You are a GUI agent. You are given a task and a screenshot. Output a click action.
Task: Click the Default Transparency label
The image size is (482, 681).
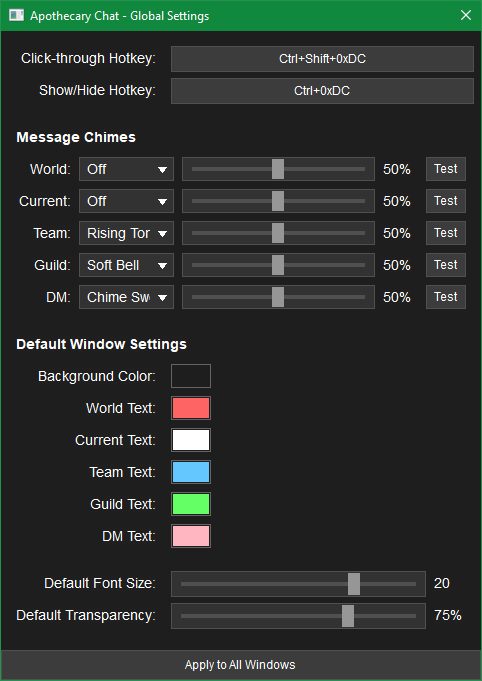pos(86,615)
